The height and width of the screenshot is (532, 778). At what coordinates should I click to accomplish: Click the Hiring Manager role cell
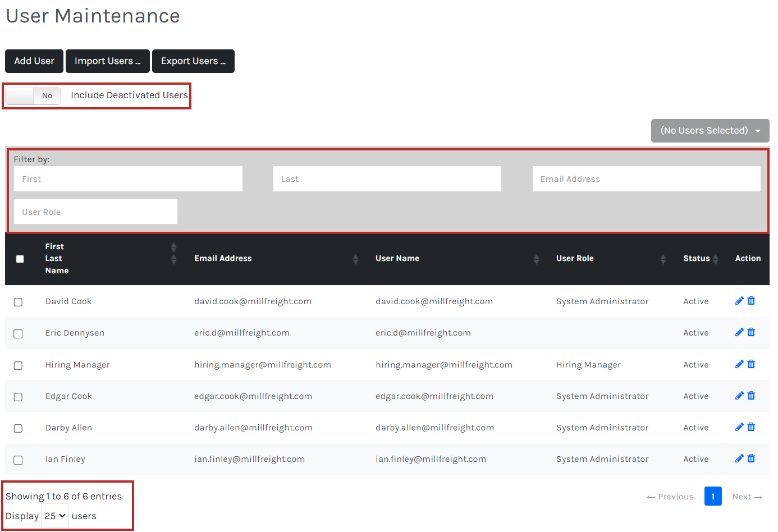point(588,365)
